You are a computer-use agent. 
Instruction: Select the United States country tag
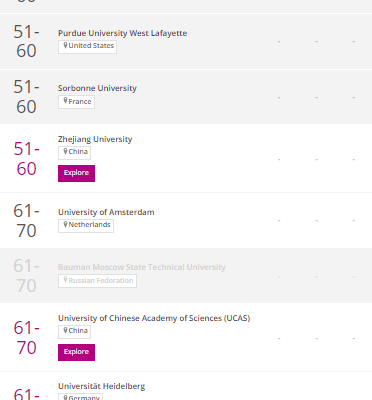[x=87, y=47]
